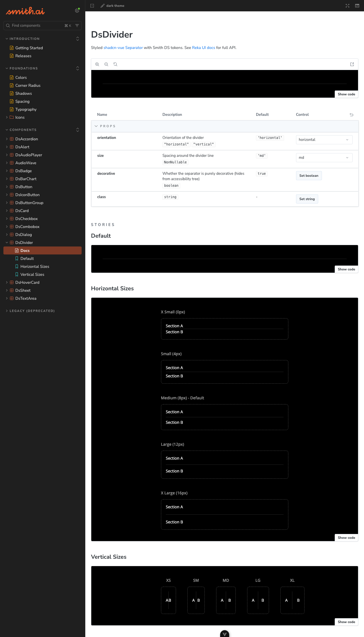364x637 pixels.
Task: Expand the Icons folder chevron
Action: (7, 117)
